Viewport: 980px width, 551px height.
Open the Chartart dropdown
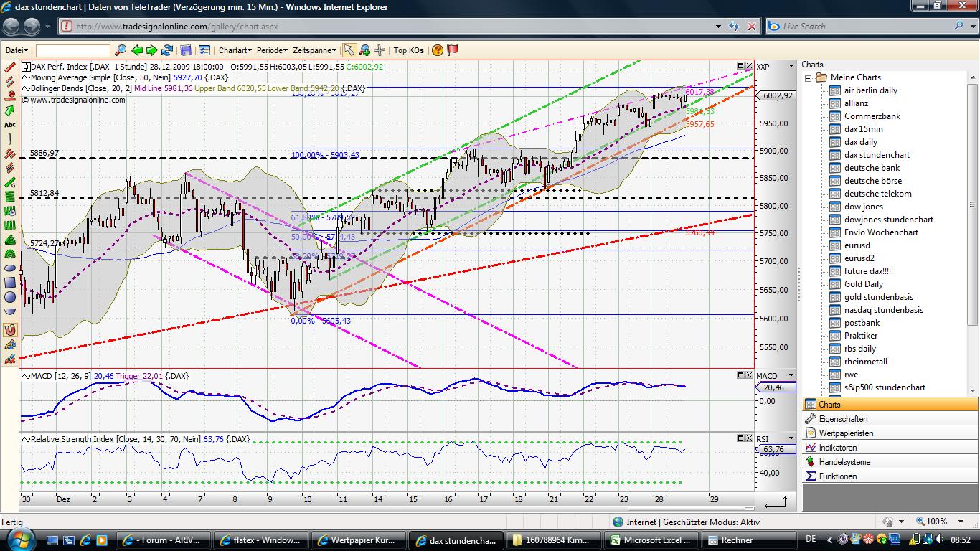pos(235,50)
